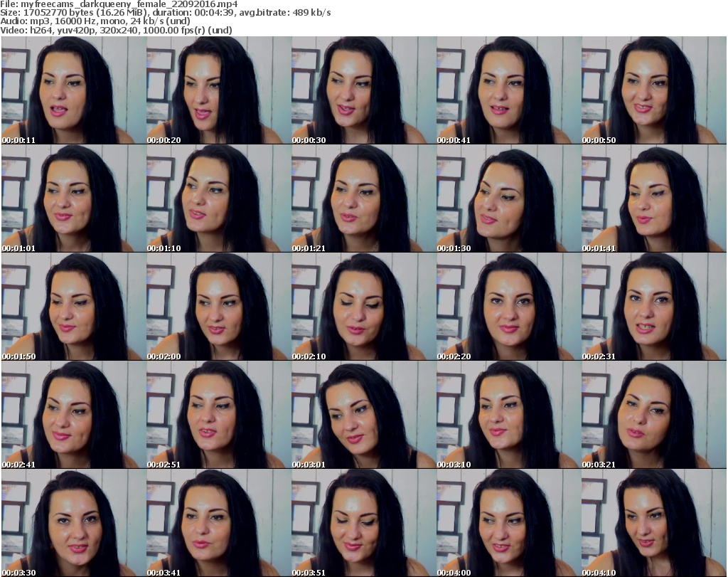Click the thumbnail at 00:02:00
This screenshot has height=577, width=728.
tap(218, 307)
